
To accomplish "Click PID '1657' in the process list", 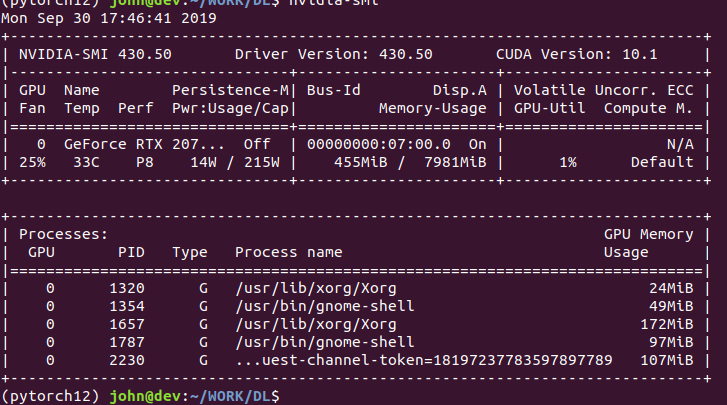I will click(x=127, y=324).
